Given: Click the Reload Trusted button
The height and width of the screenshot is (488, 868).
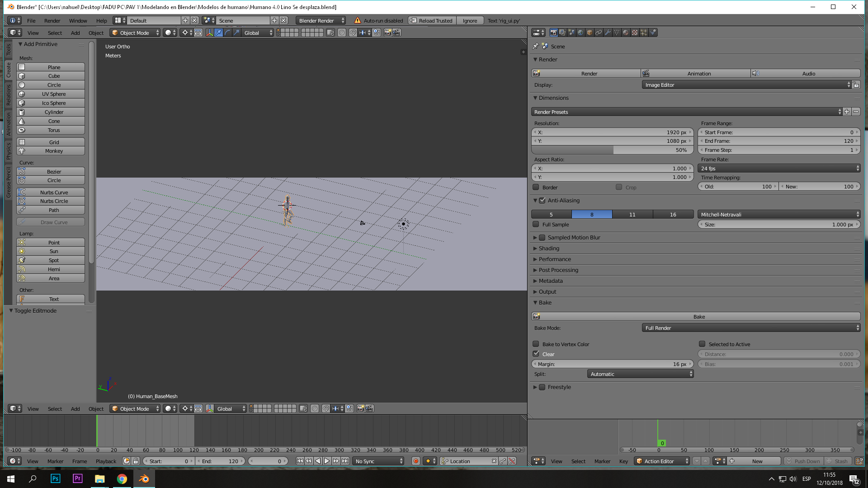Looking at the screenshot, I should coord(432,21).
